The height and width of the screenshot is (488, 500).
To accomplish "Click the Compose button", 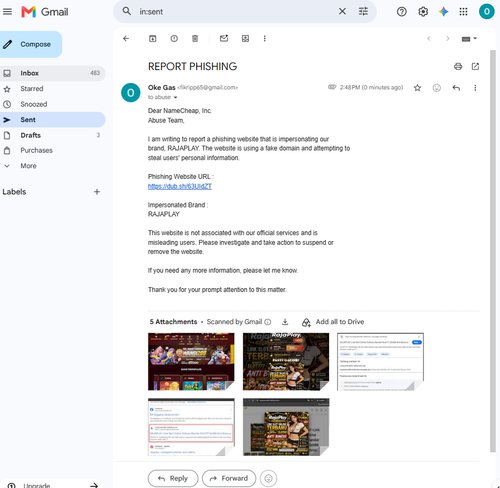I will coord(31,44).
